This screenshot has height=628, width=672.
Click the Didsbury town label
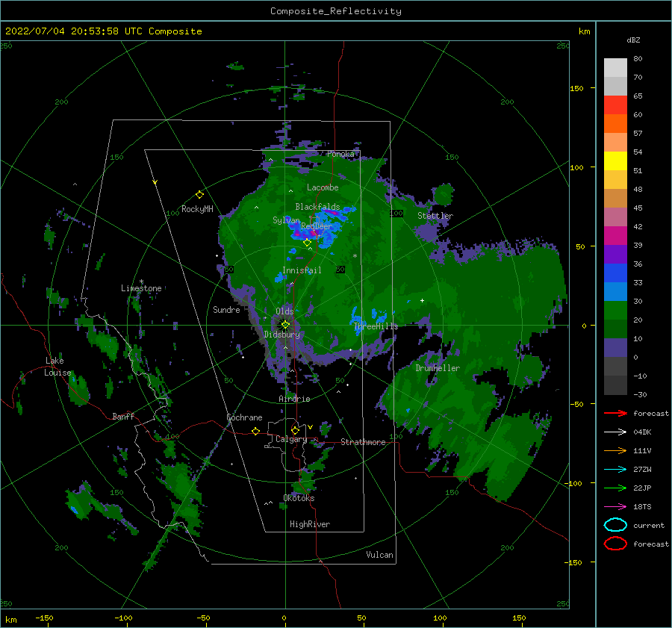click(281, 335)
